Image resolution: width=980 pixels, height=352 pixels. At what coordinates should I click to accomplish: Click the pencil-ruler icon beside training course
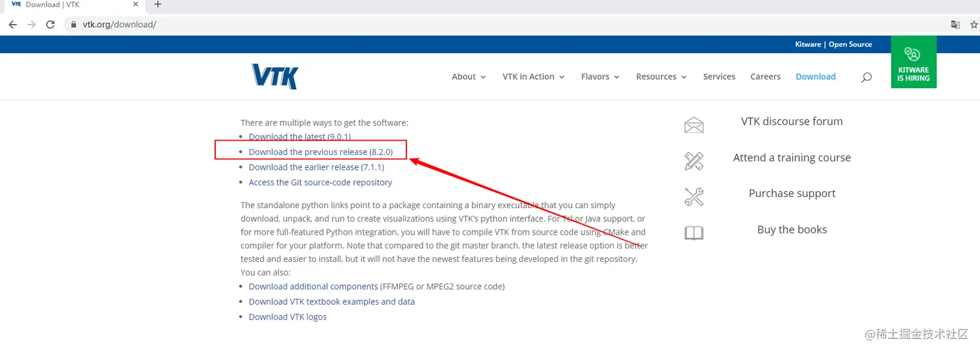[x=694, y=161]
